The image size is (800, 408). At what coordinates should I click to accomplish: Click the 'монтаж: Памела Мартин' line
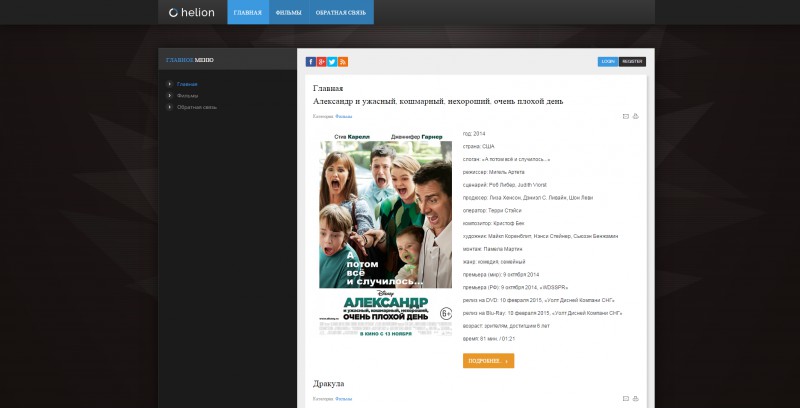pos(492,249)
